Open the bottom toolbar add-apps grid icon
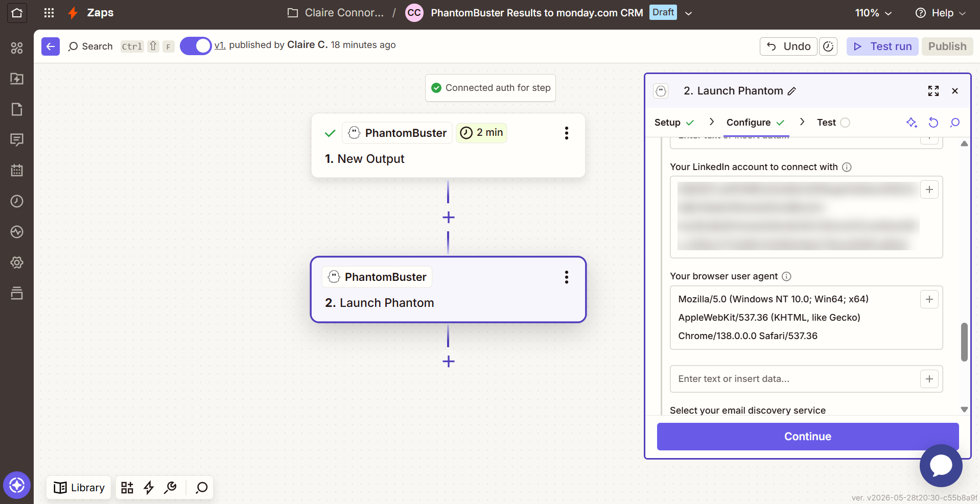 pos(127,488)
